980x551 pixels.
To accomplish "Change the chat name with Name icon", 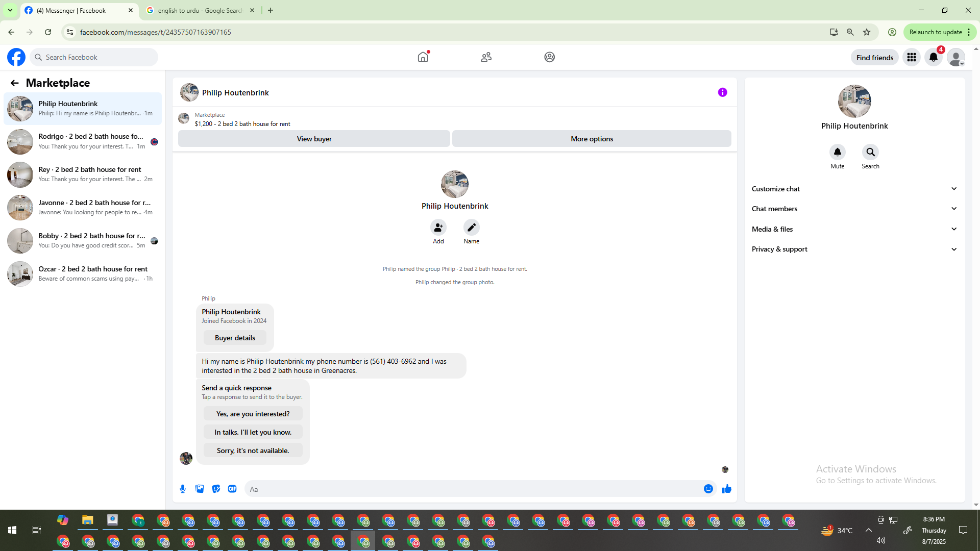I will point(472,228).
